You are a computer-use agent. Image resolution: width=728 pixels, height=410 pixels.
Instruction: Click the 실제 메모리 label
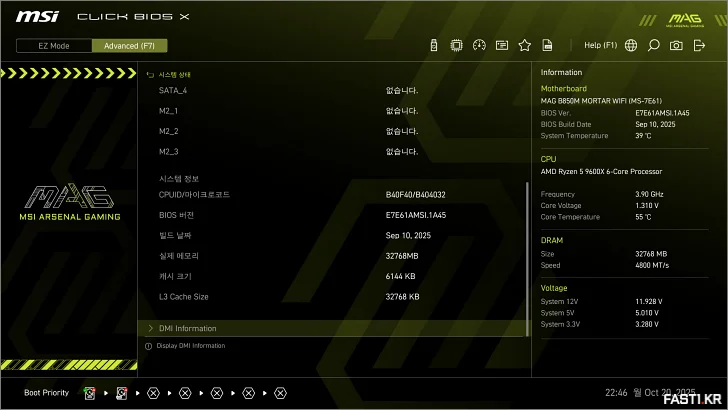pyautogui.click(x=179, y=256)
